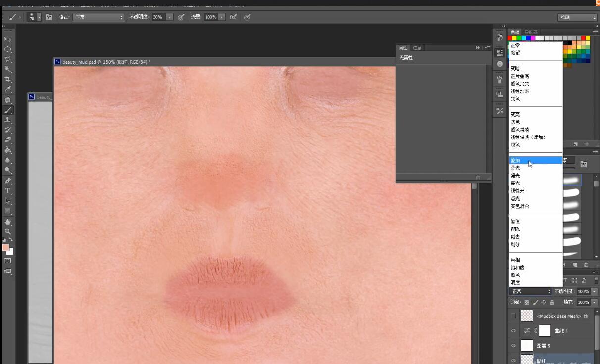Viewport: 600px width, 364px height.
Task: Choose 叠加 blend mode from the list
Action: click(x=516, y=160)
